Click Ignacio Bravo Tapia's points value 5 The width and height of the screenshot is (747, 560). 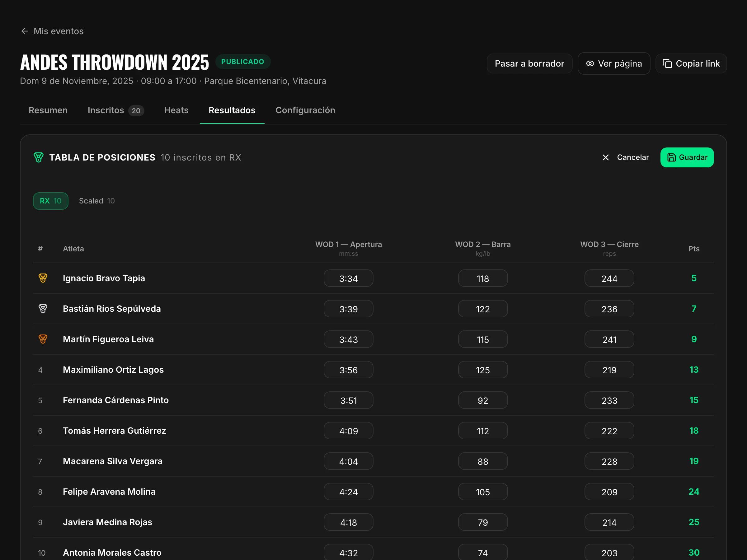tap(694, 278)
